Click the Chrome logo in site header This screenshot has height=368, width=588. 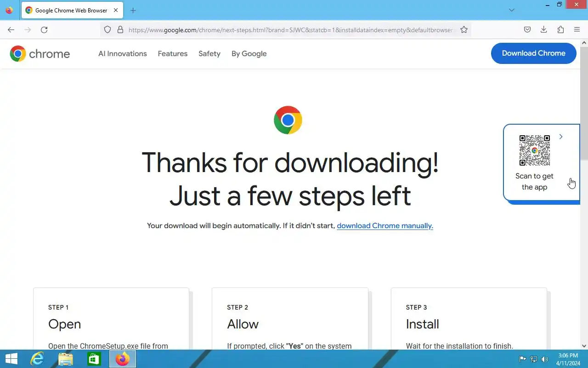[x=40, y=54]
